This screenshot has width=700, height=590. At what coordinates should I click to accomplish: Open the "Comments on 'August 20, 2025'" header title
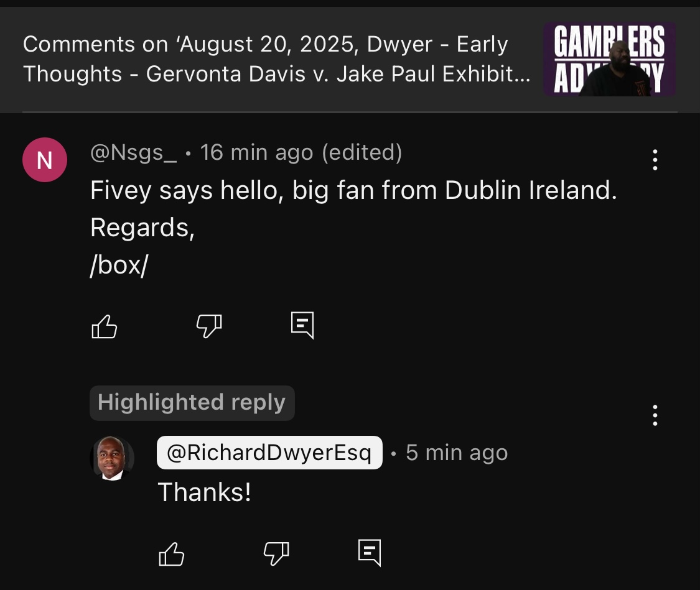click(x=277, y=59)
